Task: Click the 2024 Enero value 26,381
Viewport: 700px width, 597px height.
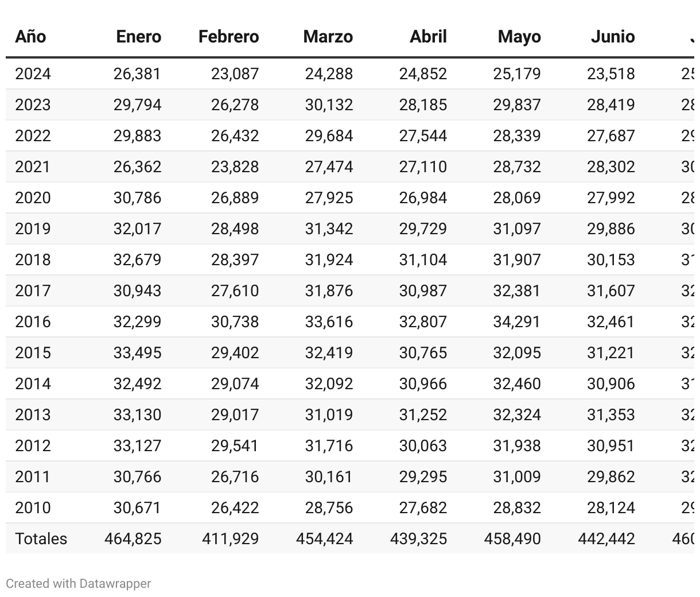Action: click(137, 74)
